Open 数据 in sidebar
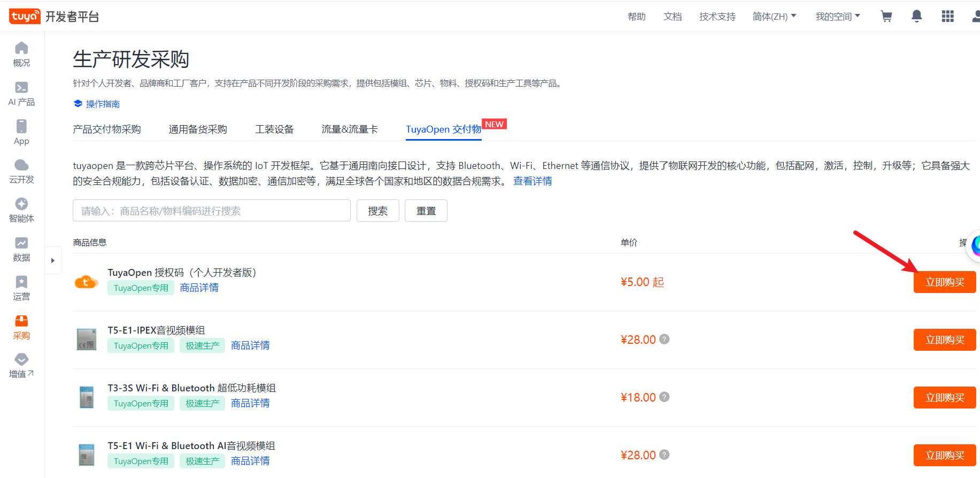The width and height of the screenshot is (980, 478). [21, 249]
